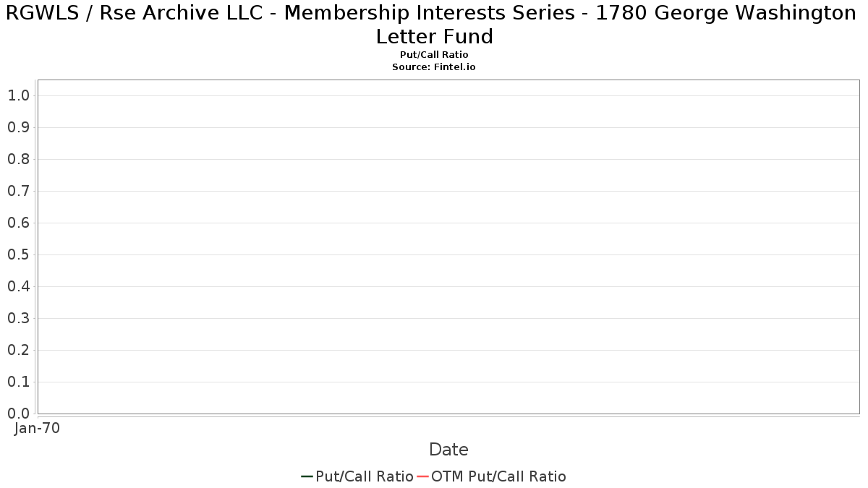
Task: Click the Jan-70 x-axis tick label
Action: pos(38,428)
